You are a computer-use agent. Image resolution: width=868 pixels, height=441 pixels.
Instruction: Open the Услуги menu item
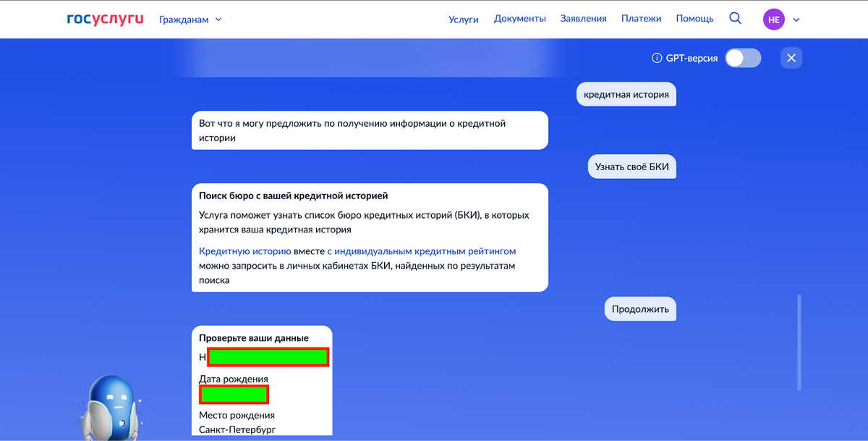point(464,20)
